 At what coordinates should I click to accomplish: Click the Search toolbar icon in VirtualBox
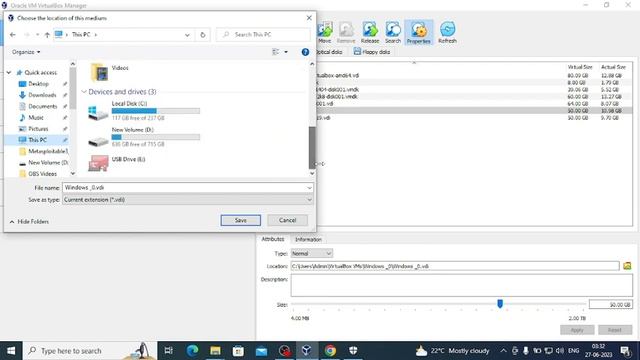tap(393, 32)
